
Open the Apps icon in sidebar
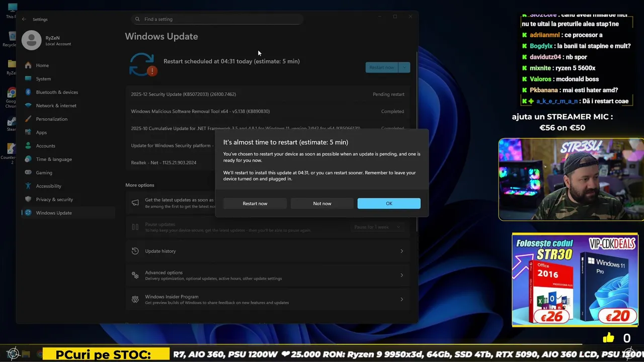point(28,132)
